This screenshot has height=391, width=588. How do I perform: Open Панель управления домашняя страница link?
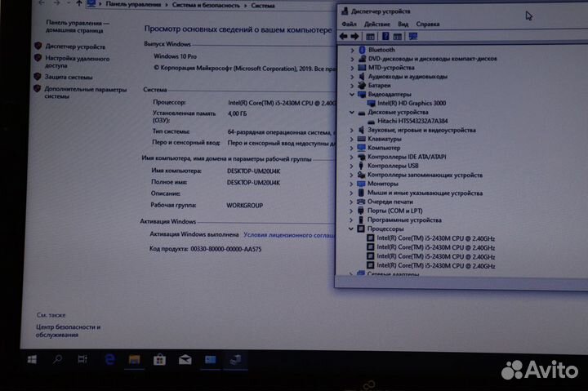click(x=78, y=27)
